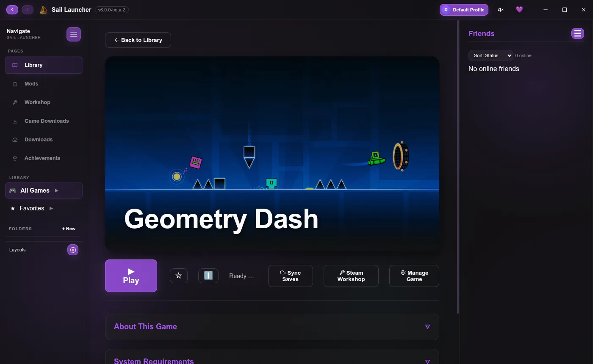Click the 'Ready …' status text
Viewport: 593px width, 364px height.
coord(241,276)
